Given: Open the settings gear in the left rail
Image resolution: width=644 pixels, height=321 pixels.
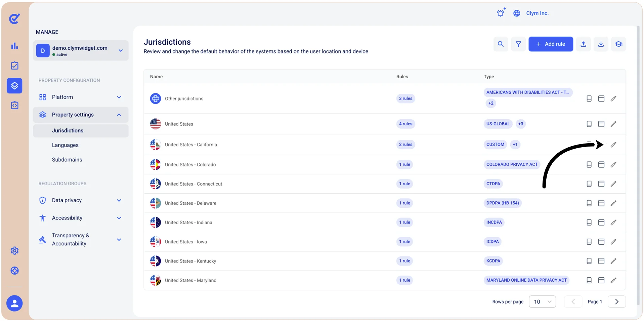Looking at the screenshot, I should [x=14, y=251].
